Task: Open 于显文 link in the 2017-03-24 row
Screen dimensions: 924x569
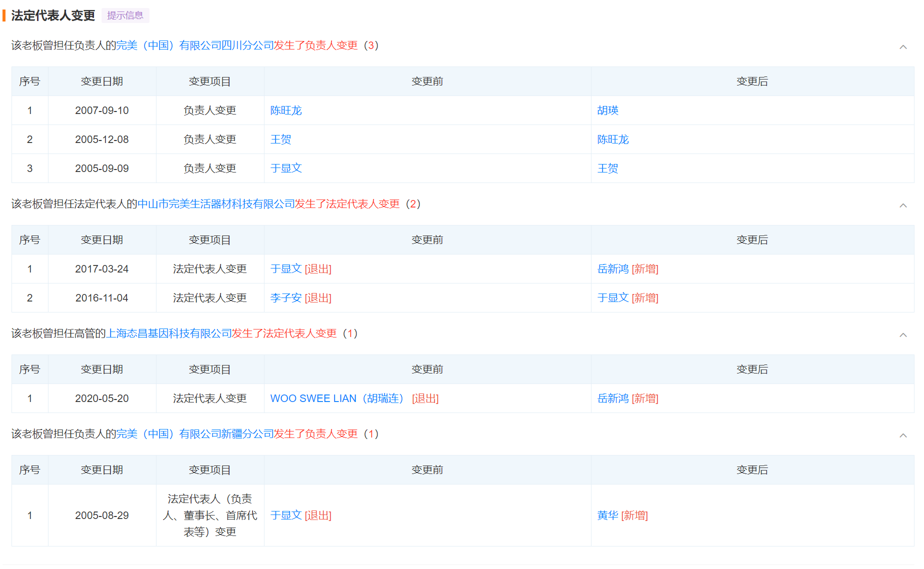Action: [x=286, y=269]
